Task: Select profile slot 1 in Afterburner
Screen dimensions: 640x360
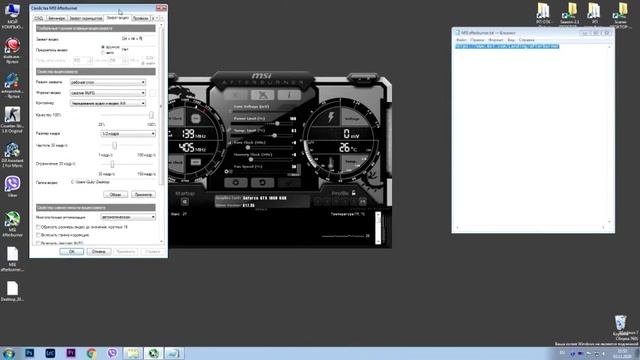Action: coord(317,202)
